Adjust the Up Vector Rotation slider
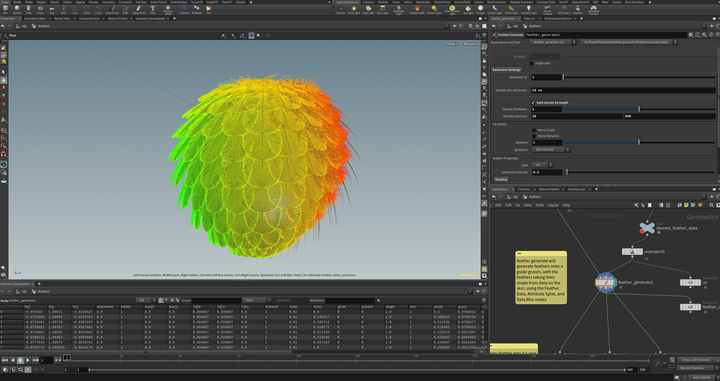 (639, 142)
